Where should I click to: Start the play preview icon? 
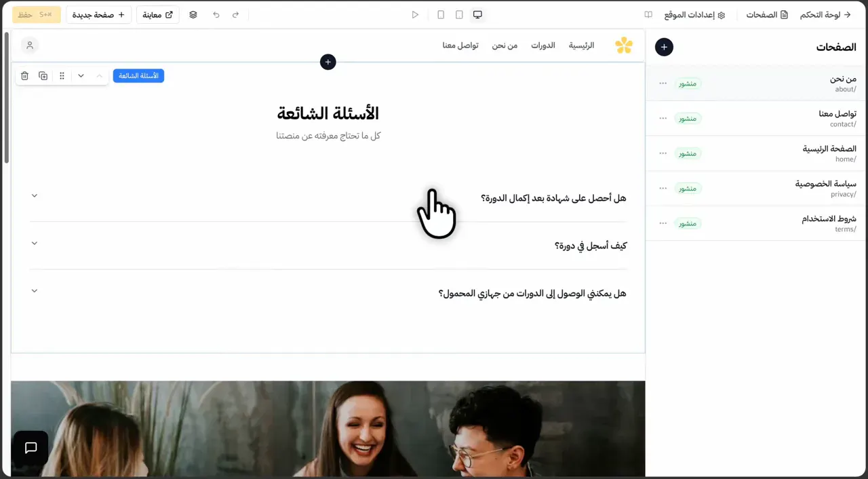click(x=415, y=14)
